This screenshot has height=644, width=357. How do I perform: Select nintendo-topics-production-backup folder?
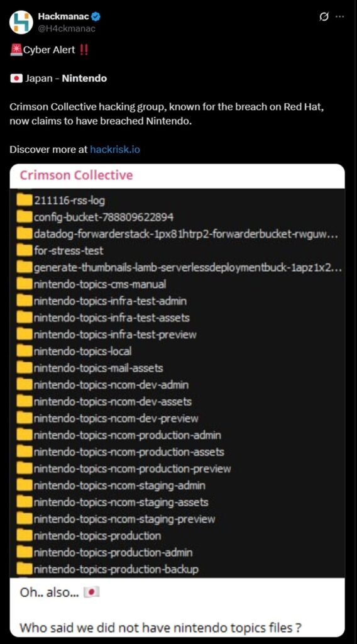(x=108, y=569)
